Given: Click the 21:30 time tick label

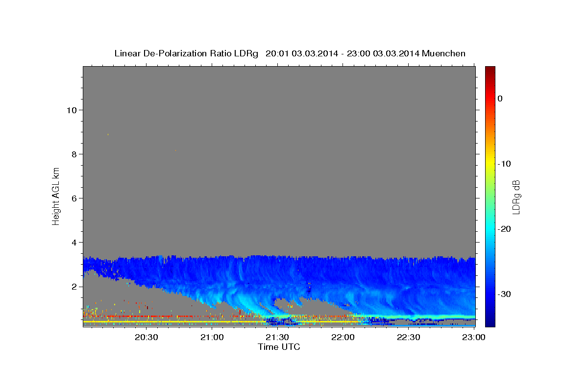Looking at the screenshot, I should pos(277,337).
